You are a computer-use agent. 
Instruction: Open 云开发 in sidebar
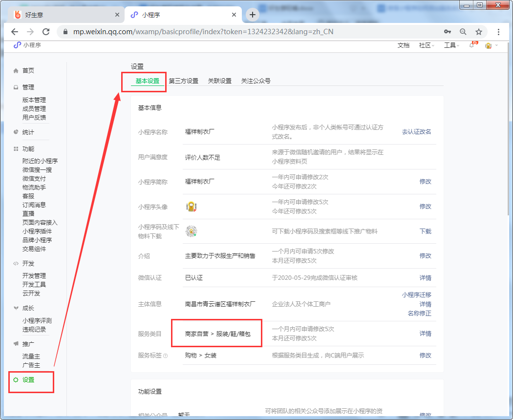click(x=31, y=294)
